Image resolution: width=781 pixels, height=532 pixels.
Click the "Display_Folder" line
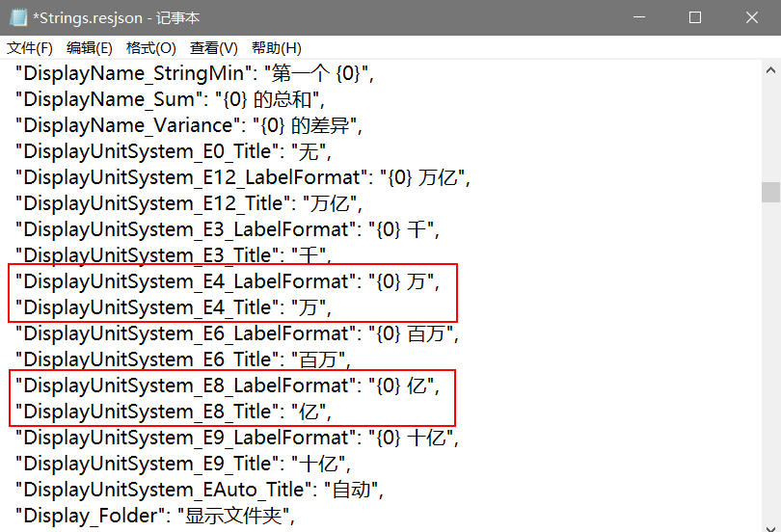pyautogui.click(x=155, y=516)
